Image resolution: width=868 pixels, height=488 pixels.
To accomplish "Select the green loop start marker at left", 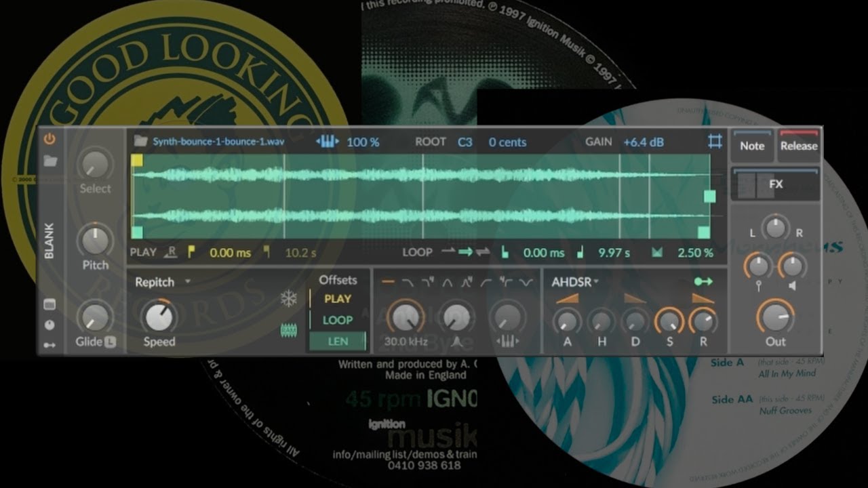I will pyautogui.click(x=137, y=232).
